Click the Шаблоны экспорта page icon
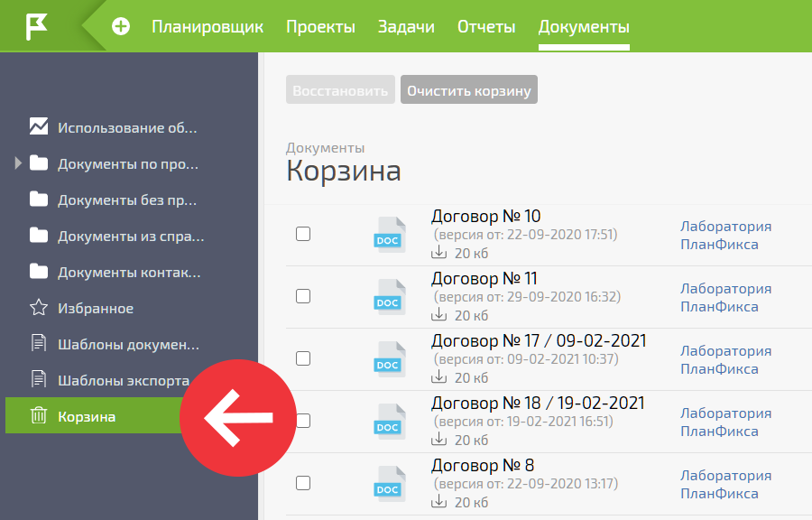The height and width of the screenshot is (520, 812). [39, 379]
